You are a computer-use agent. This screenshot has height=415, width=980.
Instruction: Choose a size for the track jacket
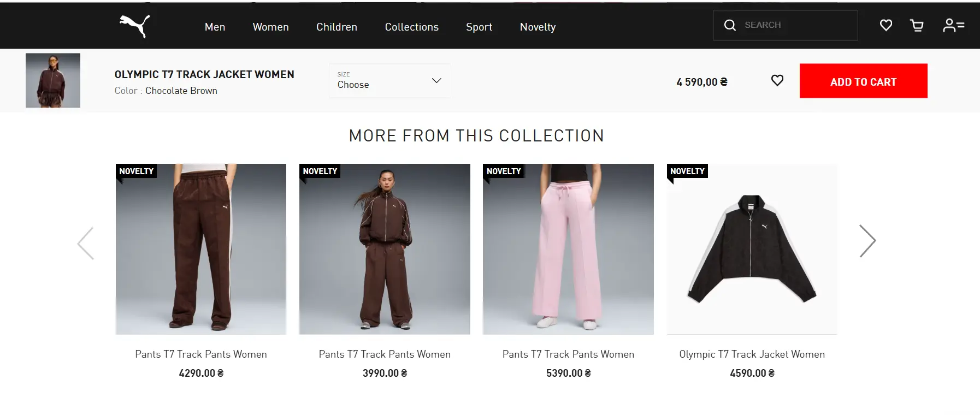click(x=389, y=81)
